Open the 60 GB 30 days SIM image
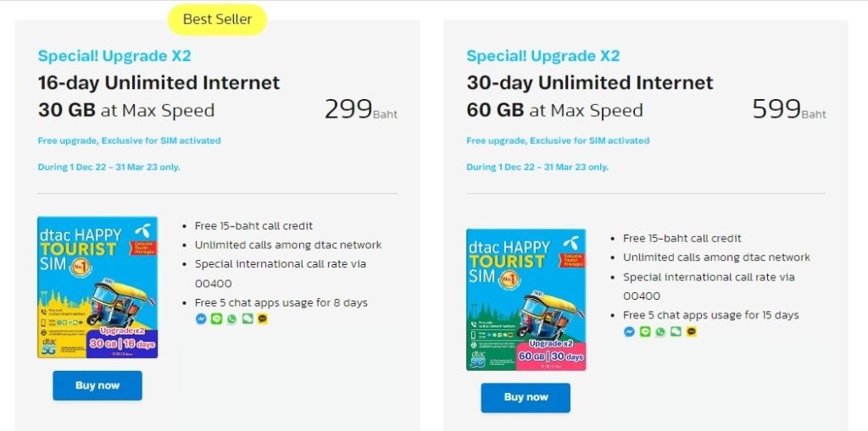 526,299
